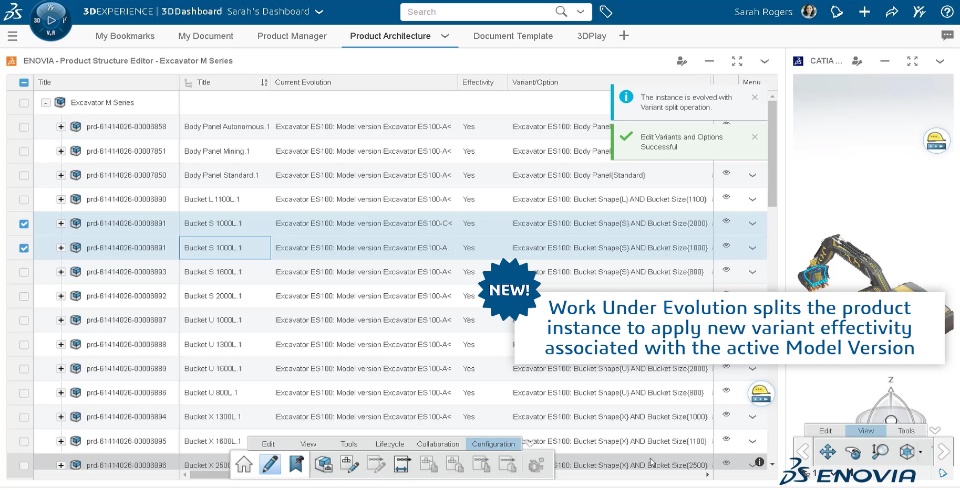Click the 3DS logo in top-left corner
960x490 pixels.
13,12
